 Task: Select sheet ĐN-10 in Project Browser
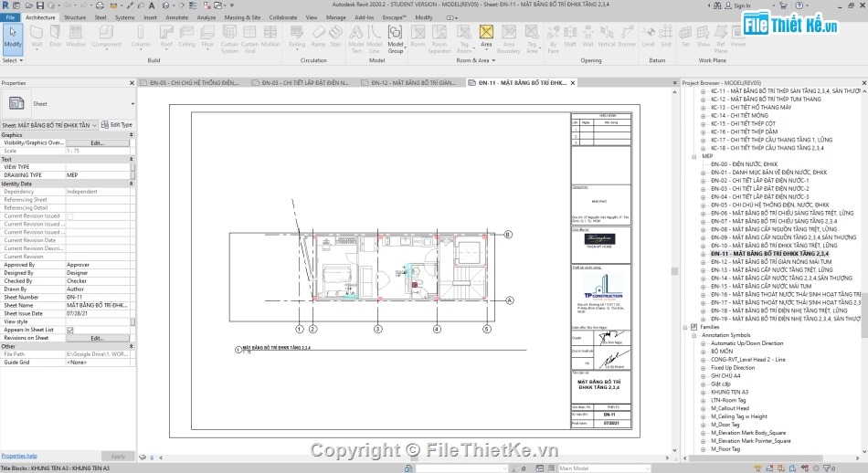pos(773,246)
